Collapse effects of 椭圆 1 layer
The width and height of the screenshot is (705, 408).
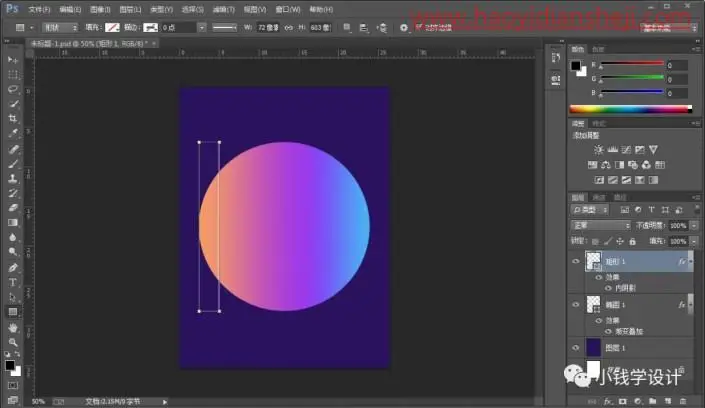692,305
